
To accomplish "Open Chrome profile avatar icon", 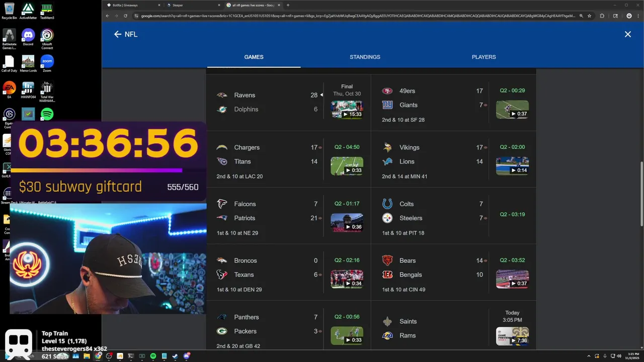I will (629, 16).
